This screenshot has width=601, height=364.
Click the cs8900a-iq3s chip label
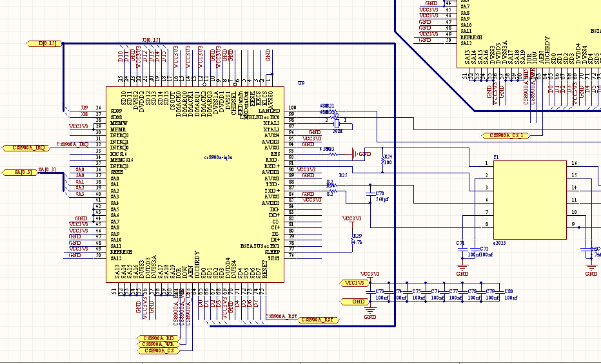click(218, 157)
